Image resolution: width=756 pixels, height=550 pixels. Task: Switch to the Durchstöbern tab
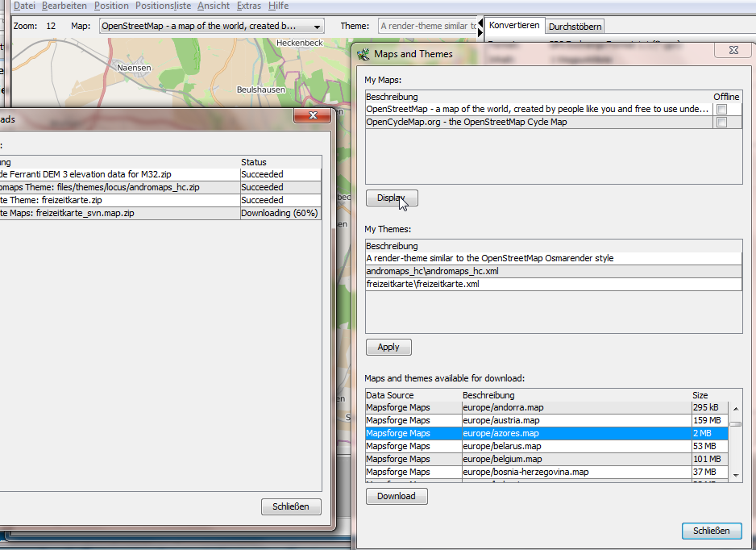point(575,27)
